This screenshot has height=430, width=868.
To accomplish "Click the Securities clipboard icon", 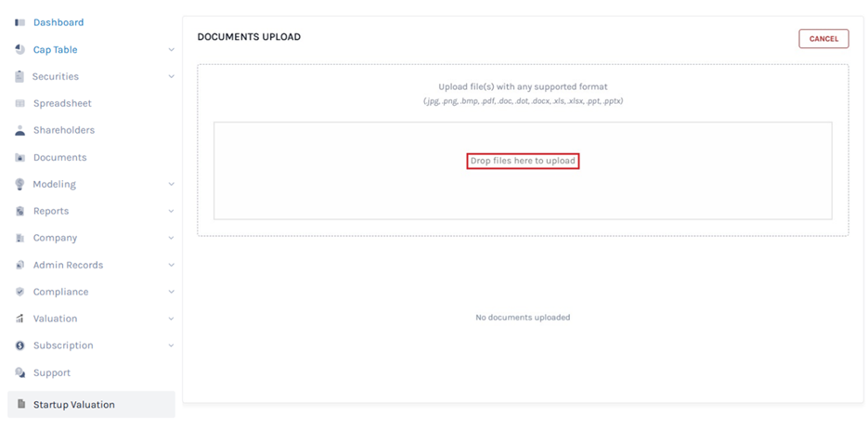I will (x=19, y=76).
